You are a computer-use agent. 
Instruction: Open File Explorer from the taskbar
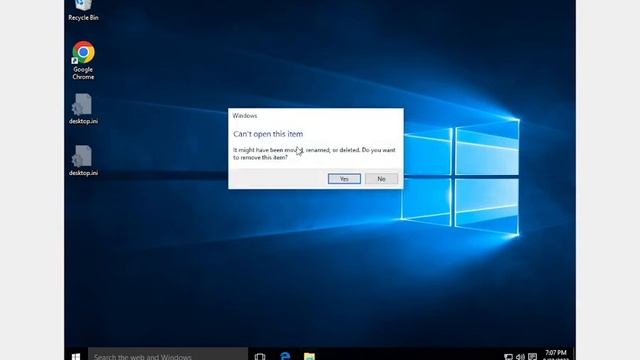[x=309, y=356]
